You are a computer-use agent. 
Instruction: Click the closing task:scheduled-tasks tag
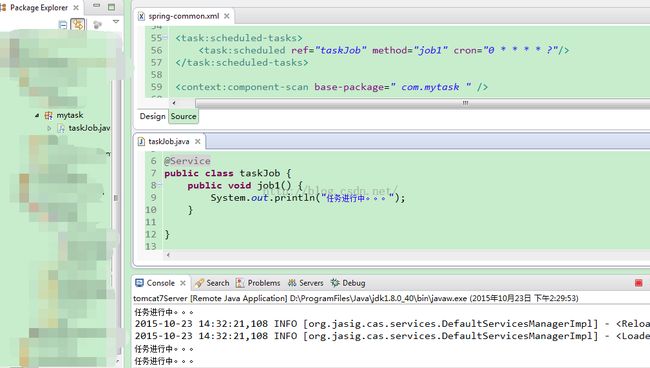pyautogui.click(x=242, y=63)
